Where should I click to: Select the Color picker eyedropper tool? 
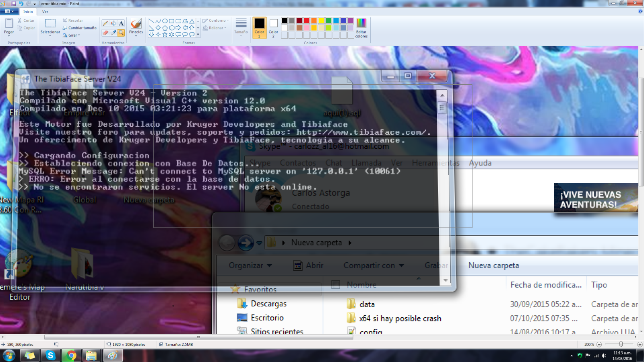113,33
